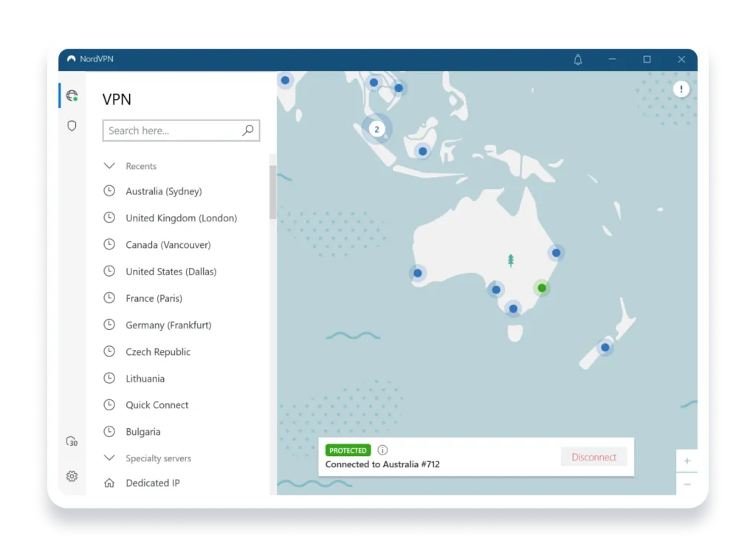Open the Settings gear icon
The height and width of the screenshot is (544, 756).
coord(72,476)
